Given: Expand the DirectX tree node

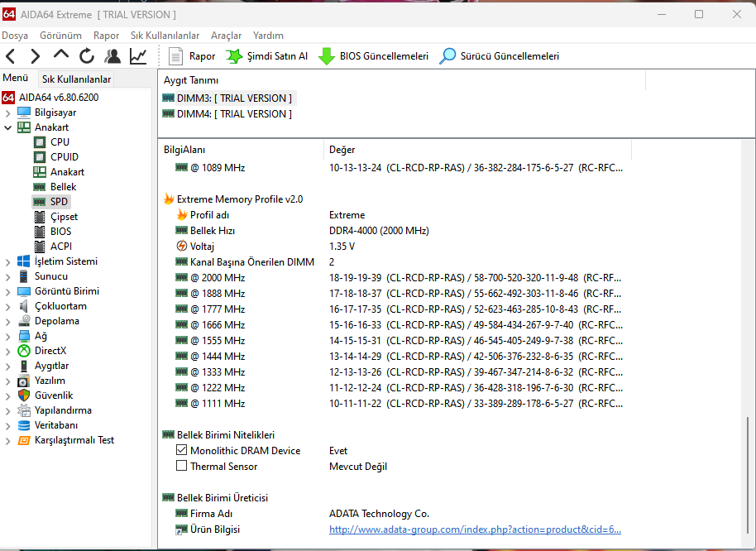Looking at the screenshot, I should click(7, 352).
